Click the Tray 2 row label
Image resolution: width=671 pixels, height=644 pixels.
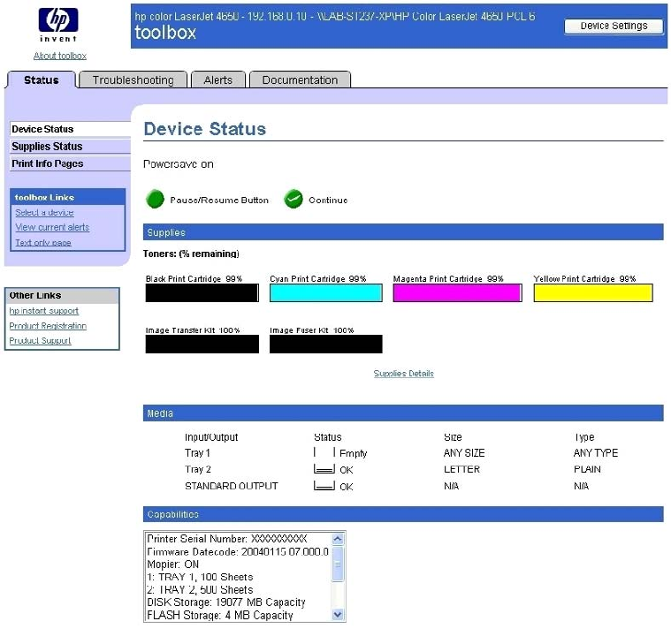(198, 469)
